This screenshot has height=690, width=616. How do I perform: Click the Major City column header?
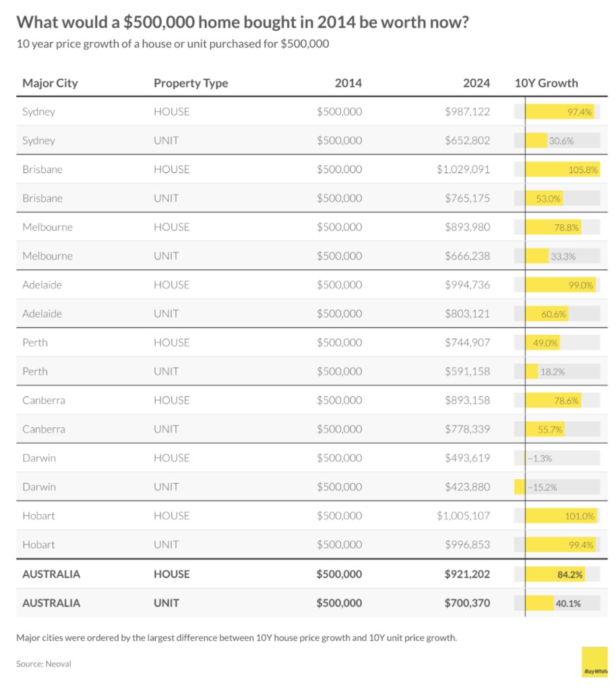coord(50,84)
